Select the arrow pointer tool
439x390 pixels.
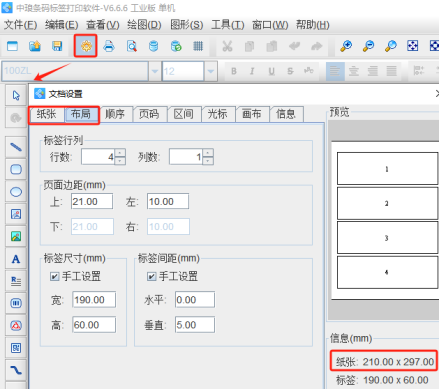point(16,95)
